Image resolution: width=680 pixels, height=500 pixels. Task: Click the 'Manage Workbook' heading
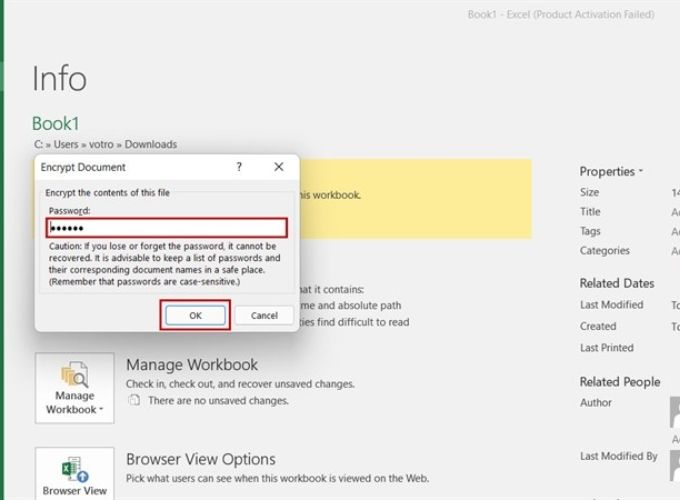[192, 365]
